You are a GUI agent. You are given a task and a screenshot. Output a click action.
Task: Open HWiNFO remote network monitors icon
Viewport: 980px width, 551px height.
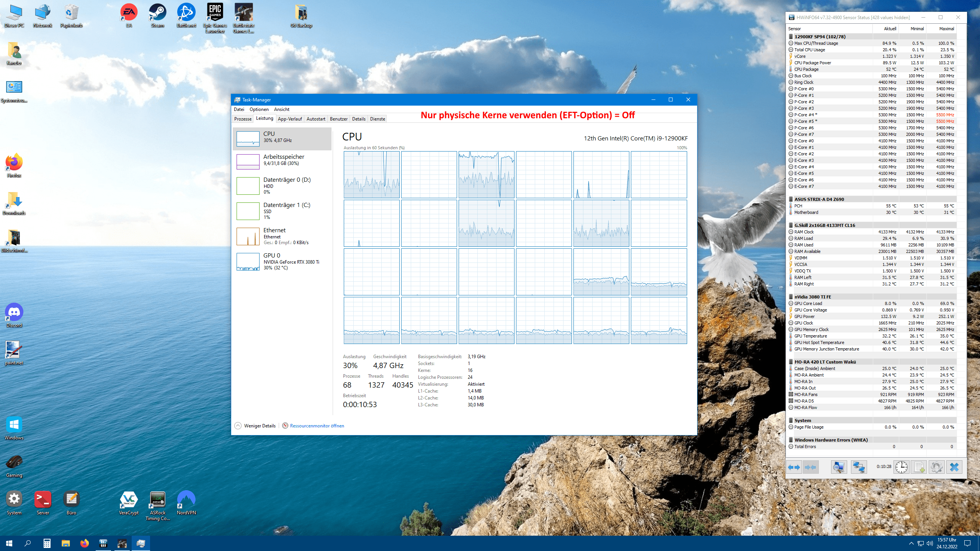(x=859, y=467)
